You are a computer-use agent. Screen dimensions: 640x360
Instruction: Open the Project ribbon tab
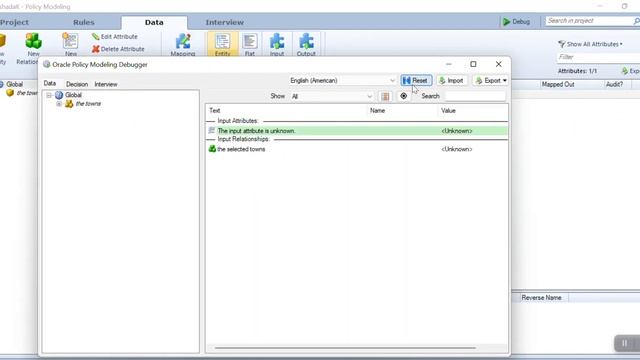click(x=14, y=22)
